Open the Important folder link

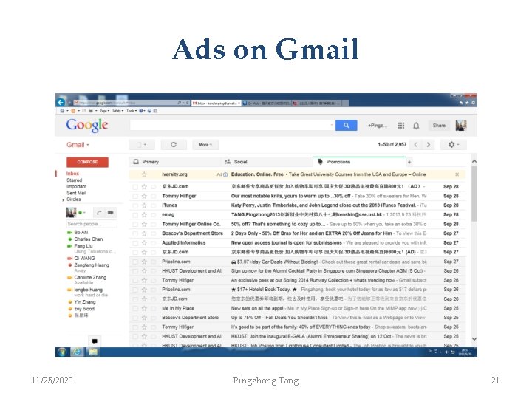point(76,186)
